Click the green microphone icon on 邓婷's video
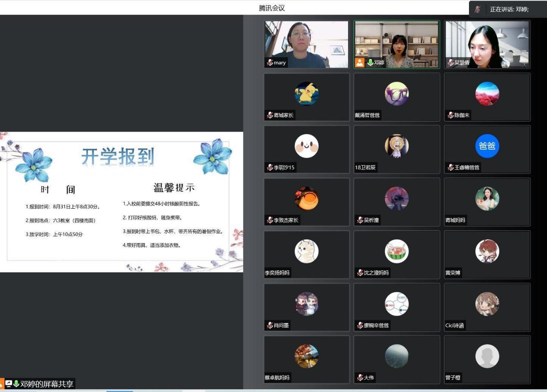Image resolution: width=547 pixels, height=392 pixels. point(370,63)
